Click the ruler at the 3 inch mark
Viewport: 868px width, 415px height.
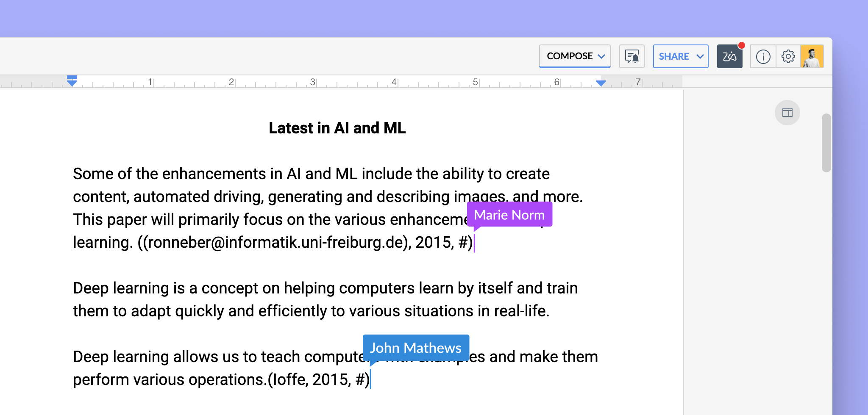313,82
